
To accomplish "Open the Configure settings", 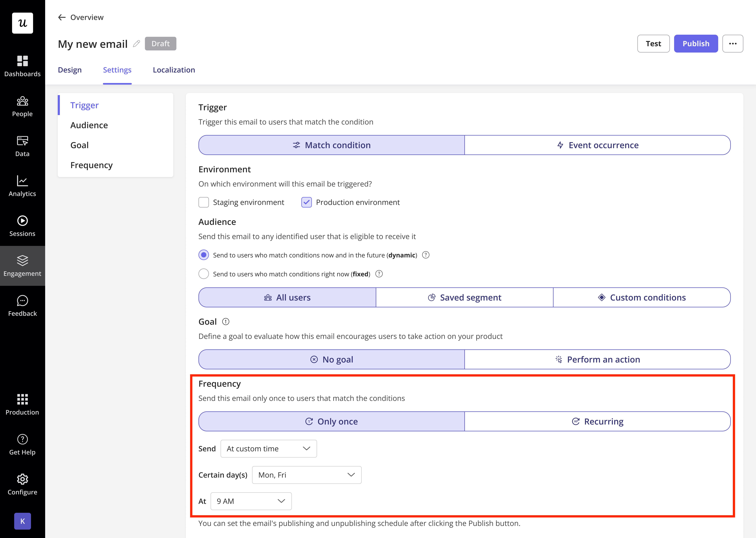I will pyautogui.click(x=22, y=484).
